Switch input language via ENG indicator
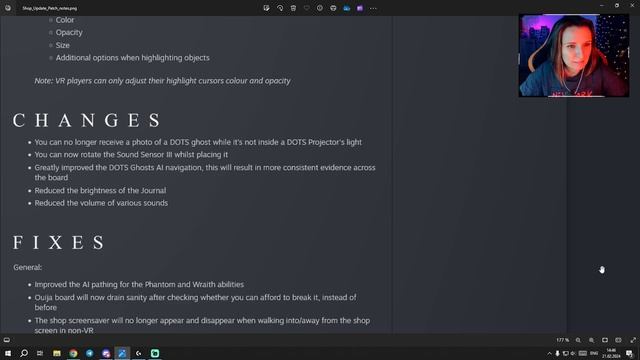Viewport: 640px width, 360px height. [x=594, y=353]
